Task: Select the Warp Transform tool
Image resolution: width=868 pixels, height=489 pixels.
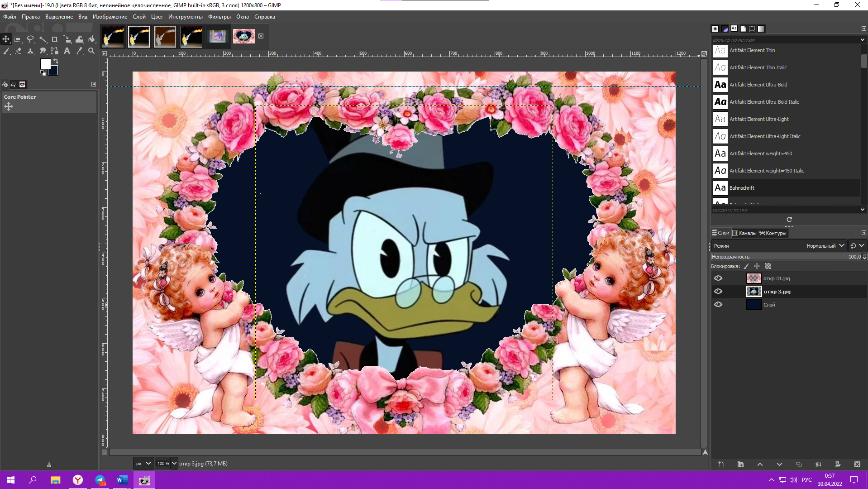Action: click(x=79, y=39)
